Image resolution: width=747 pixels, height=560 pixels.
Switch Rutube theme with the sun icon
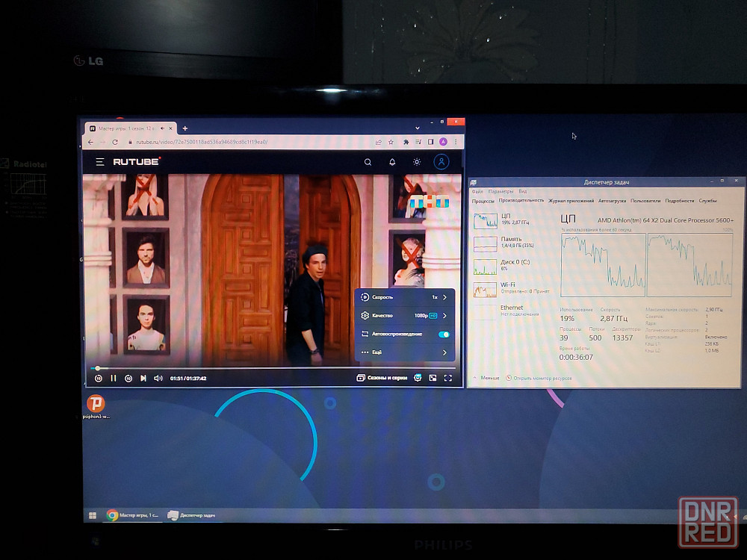(x=416, y=162)
